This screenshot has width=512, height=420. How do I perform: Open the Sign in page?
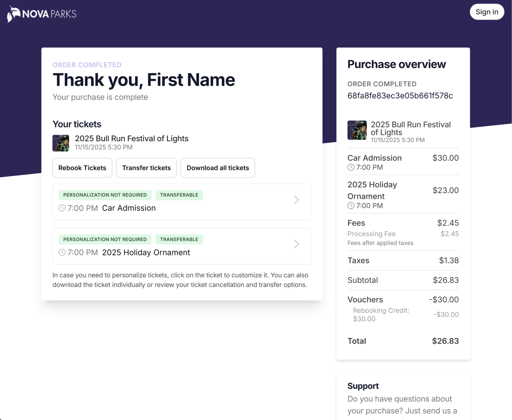[x=487, y=12]
